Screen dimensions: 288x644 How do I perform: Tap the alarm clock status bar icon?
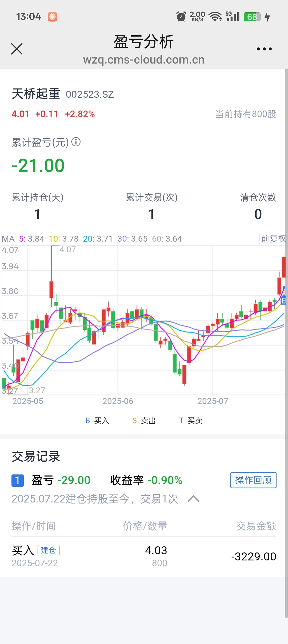[x=181, y=17]
